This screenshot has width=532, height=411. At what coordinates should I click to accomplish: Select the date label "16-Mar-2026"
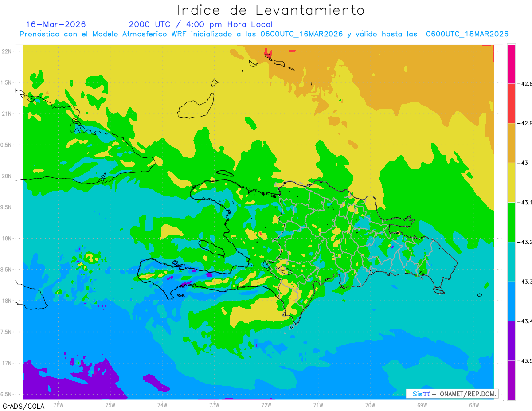tap(56, 24)
